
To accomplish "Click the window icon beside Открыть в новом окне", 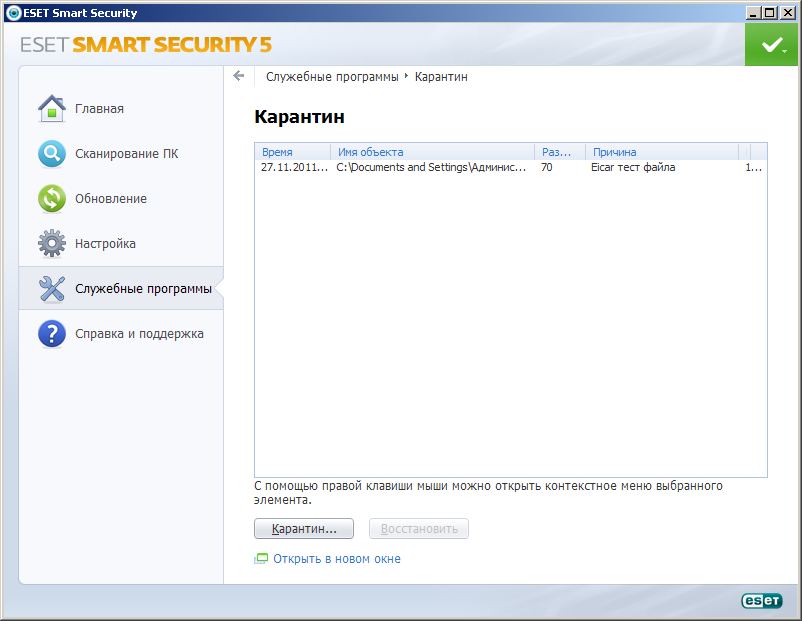I will (261, 559).
